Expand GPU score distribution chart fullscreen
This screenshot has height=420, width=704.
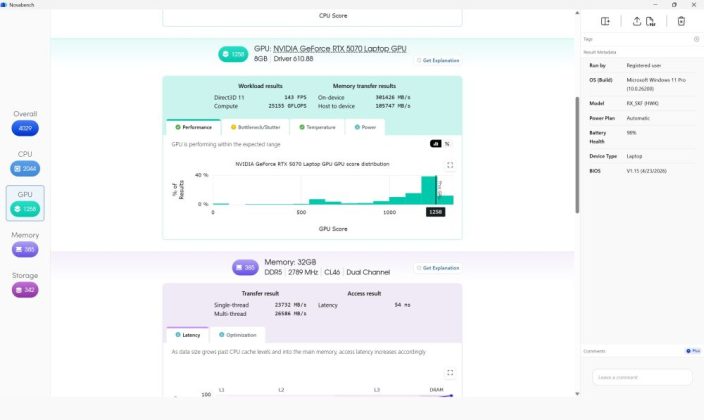[450, 165]
